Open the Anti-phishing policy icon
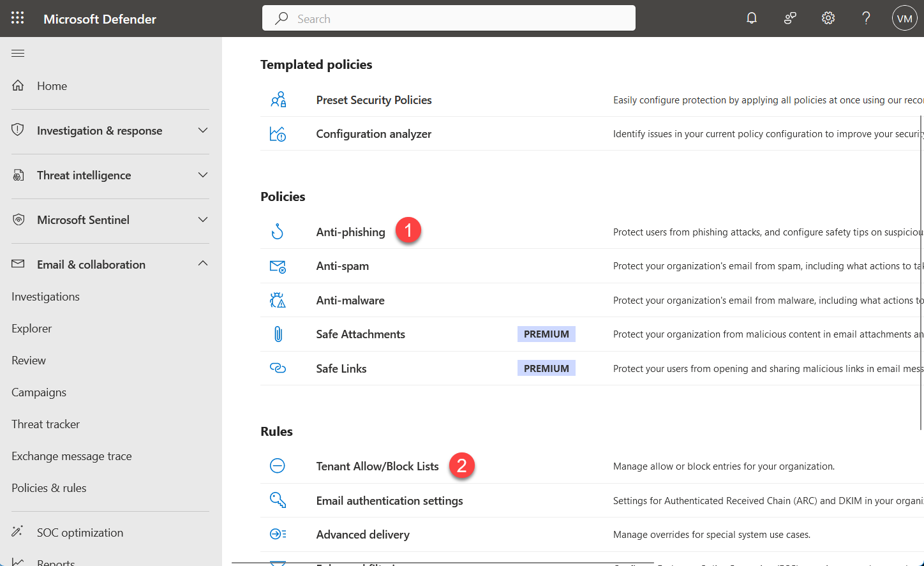Screen dimensions: 924x566 click(x=278, y=232)
